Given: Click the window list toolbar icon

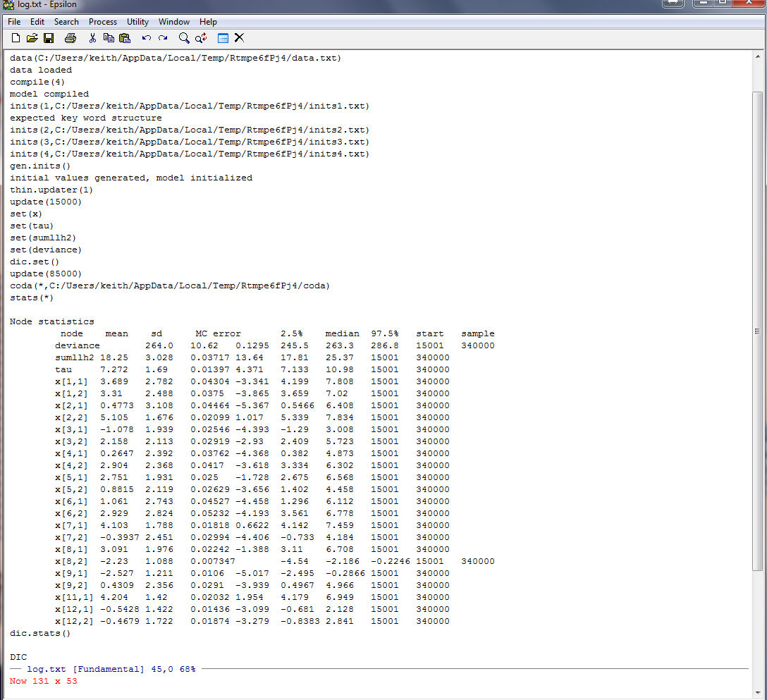Looking at the screenshot, I should point(223,38).
